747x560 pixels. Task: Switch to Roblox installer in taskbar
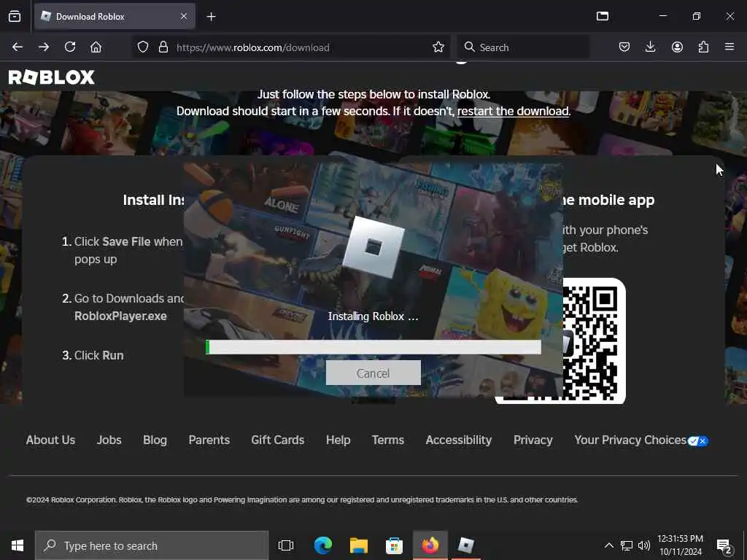click(466, 545)
